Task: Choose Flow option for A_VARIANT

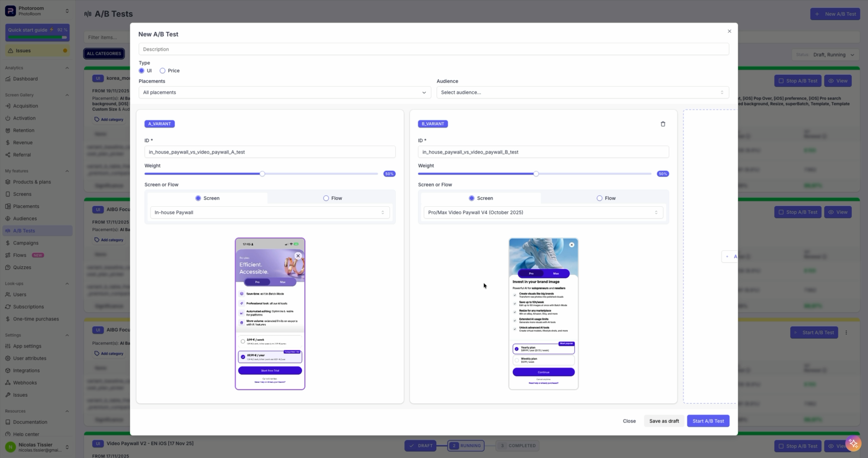Action: coord(326,198)
